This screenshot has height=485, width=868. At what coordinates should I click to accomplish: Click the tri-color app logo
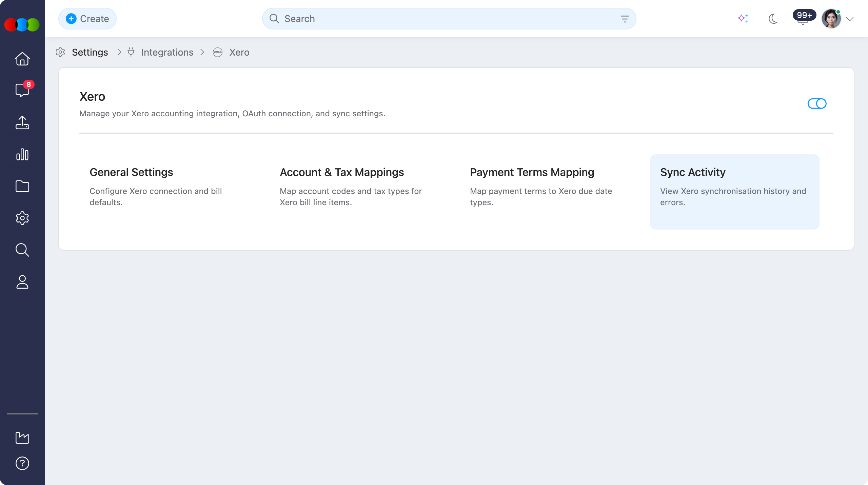tap(22, 25)
